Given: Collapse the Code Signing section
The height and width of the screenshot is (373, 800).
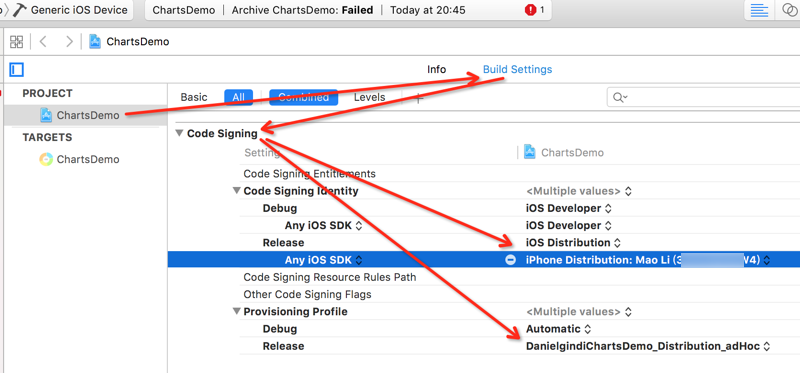Looking at the screenshot, I should [x=179, y=133].
